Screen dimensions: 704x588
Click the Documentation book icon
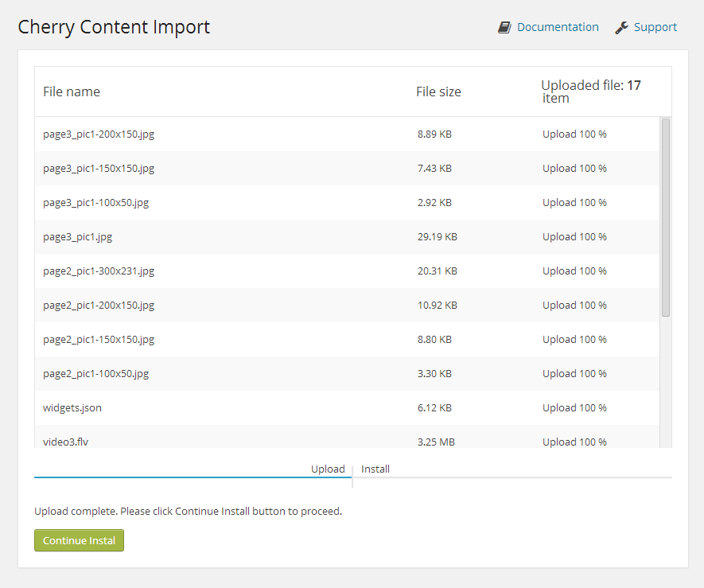(x=504, y=27)
